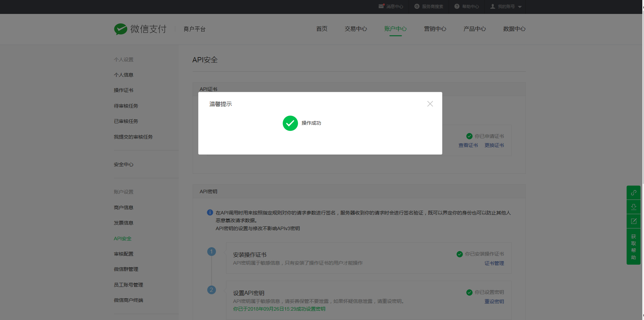
Task: Click the 你已申请证书 check icon
Action: (469, 136)
